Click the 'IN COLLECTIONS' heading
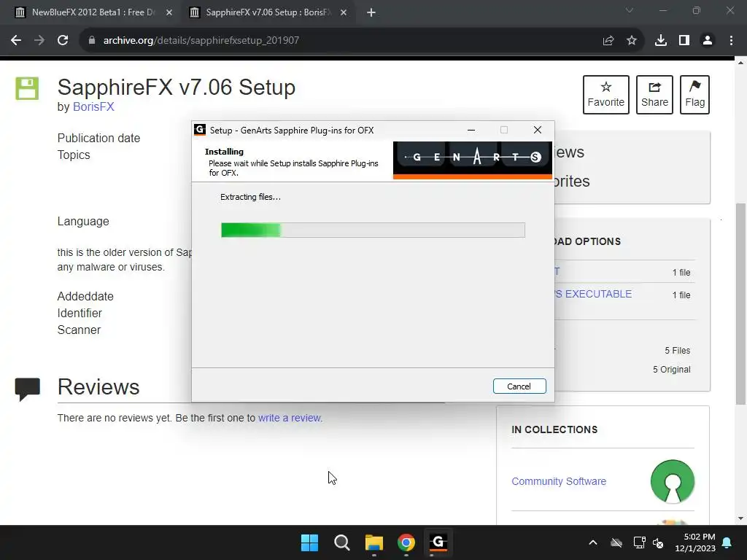Image resolution: width=747 pixels, height=560 pixels. (x=554, y=429)
